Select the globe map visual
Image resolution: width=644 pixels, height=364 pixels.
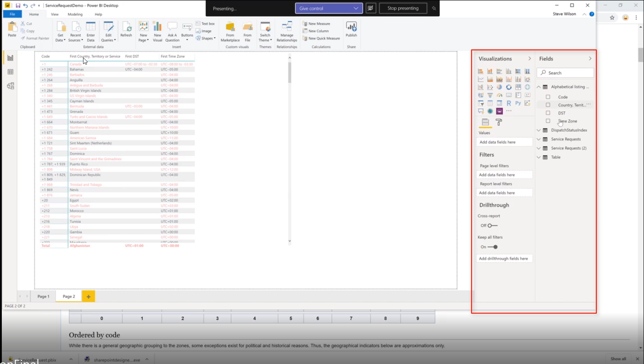(527, 87)
